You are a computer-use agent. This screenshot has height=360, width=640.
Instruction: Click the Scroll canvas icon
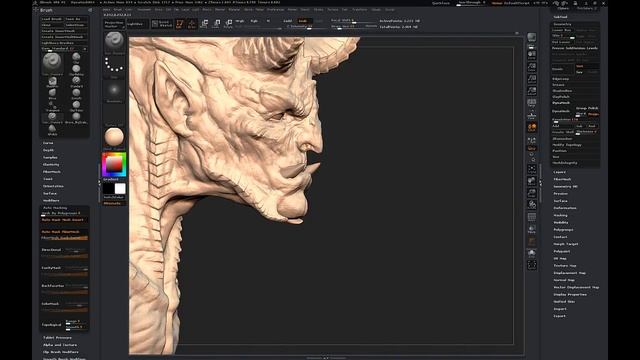(531, 55)
